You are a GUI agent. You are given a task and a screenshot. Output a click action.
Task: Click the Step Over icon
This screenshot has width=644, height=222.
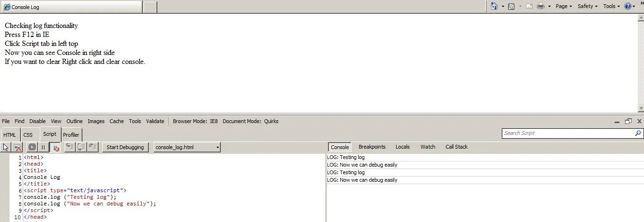(x=82, y=147)
